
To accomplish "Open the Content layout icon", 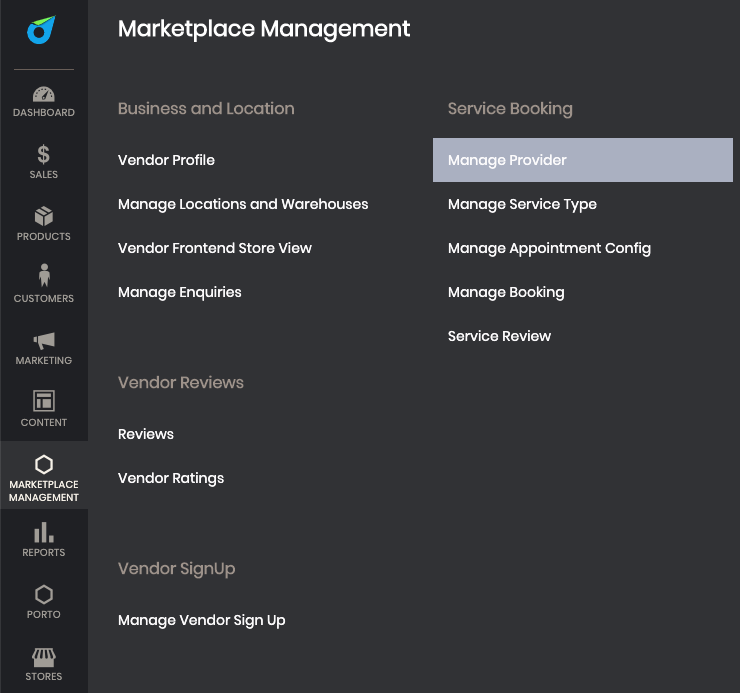I will [44, 401].
